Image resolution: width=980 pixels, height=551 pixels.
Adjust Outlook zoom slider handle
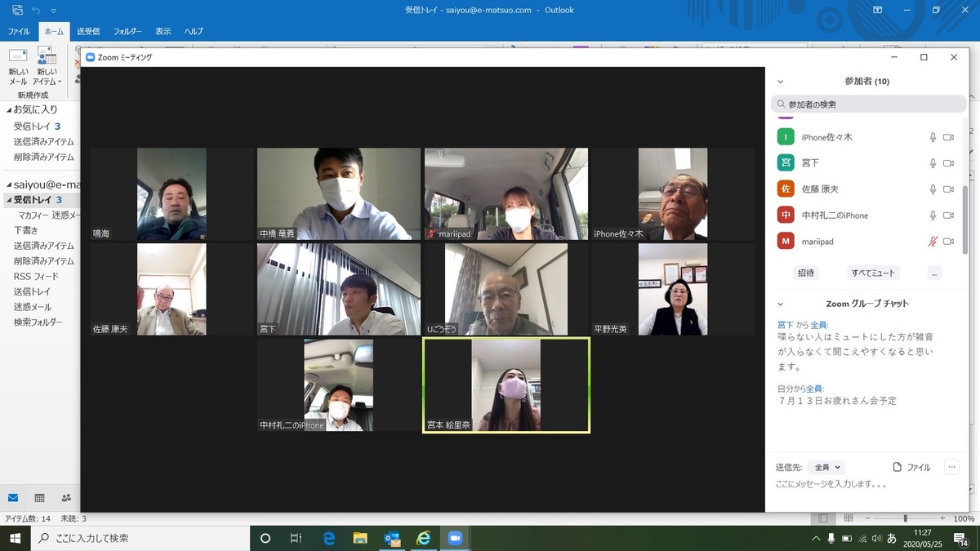(905, 518)
